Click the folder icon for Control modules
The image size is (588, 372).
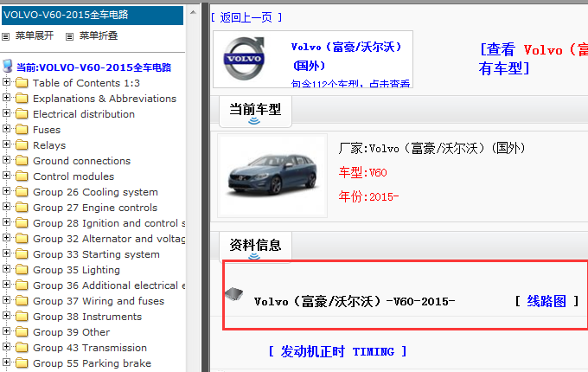[22, 176]
